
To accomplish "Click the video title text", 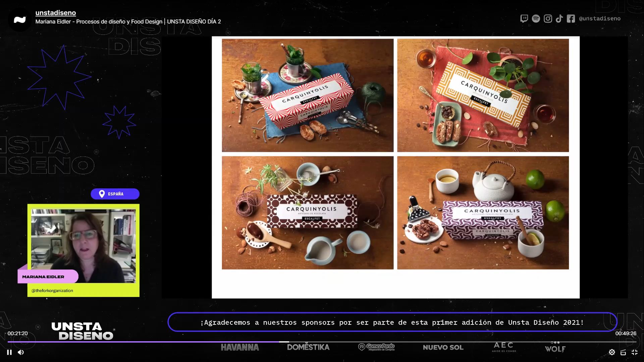I will coord(128,22).
